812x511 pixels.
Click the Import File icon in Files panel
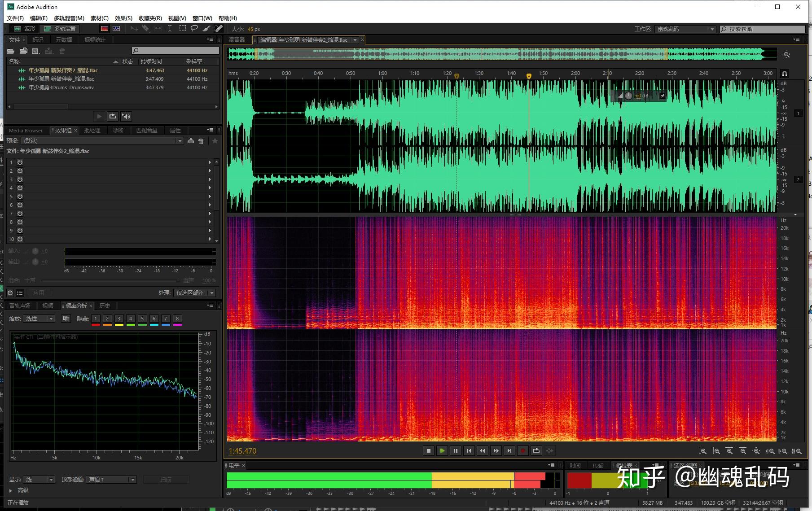click(23, 51)
